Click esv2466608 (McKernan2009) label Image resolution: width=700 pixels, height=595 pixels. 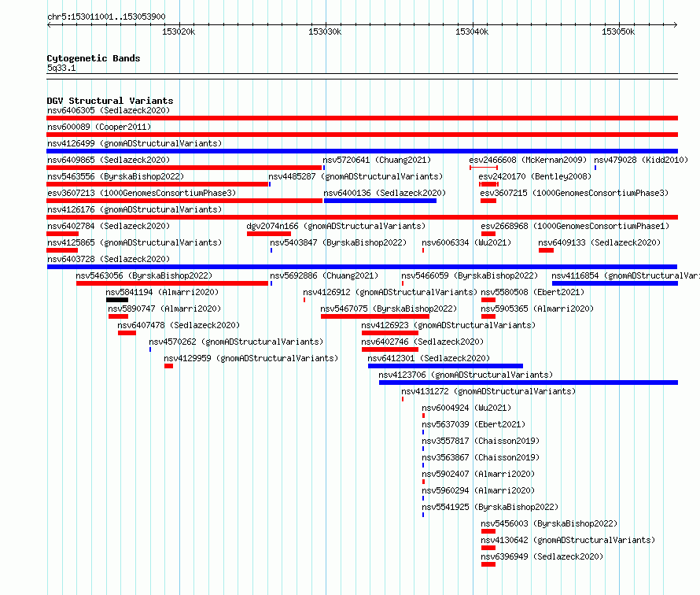528,160
